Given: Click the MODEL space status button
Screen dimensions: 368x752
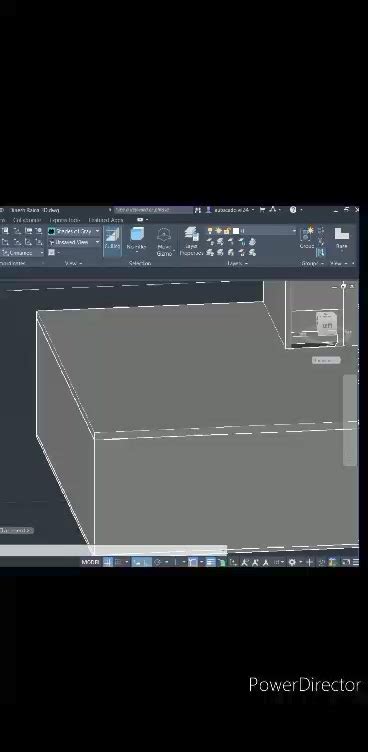Looking at the screenshot, I should (90, 562).
